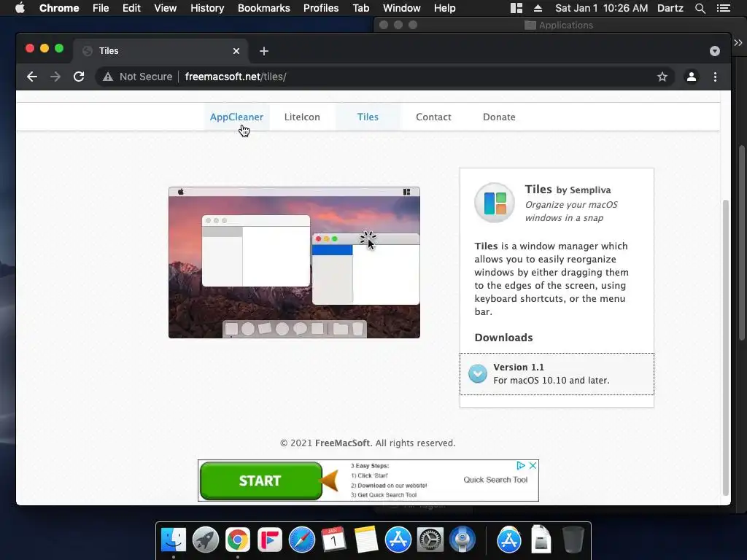Open the Profiles menu
This screenshot has height=560, width=747.
tap(321, 8)
